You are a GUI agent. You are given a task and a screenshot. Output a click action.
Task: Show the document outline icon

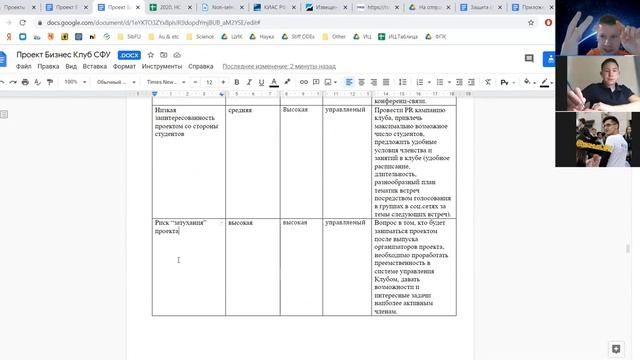click(x=4, y=114)
